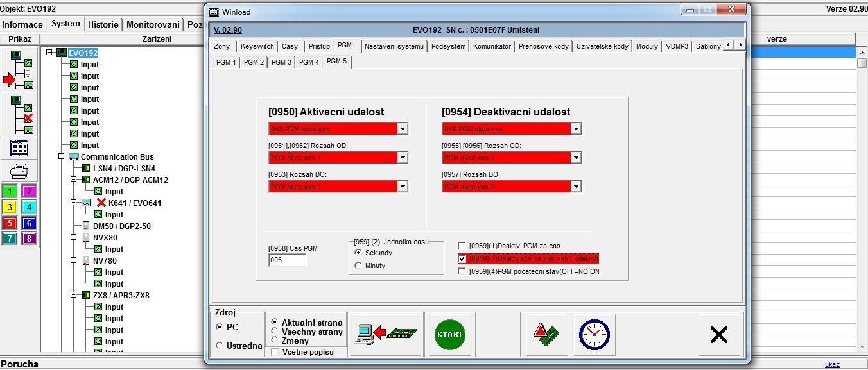Click the ukaz link

pyautogui.click(x=832, y=364)
